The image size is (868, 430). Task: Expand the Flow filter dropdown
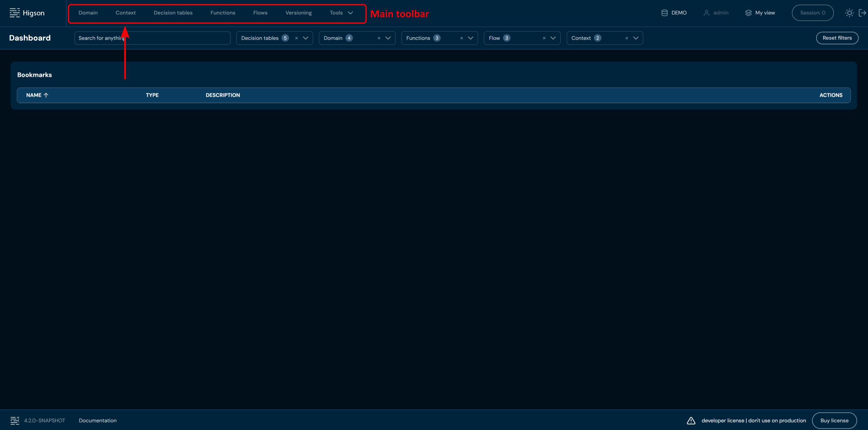coord(553,38)
